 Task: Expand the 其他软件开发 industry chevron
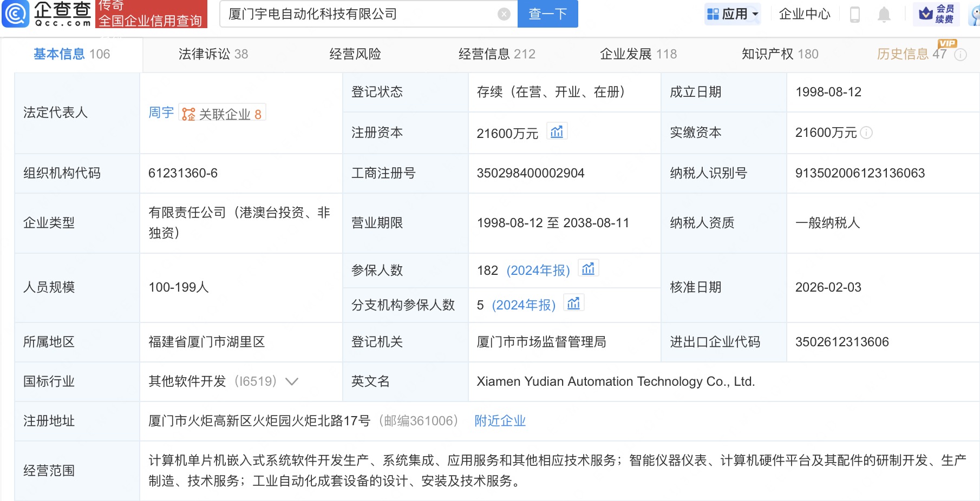292,381
